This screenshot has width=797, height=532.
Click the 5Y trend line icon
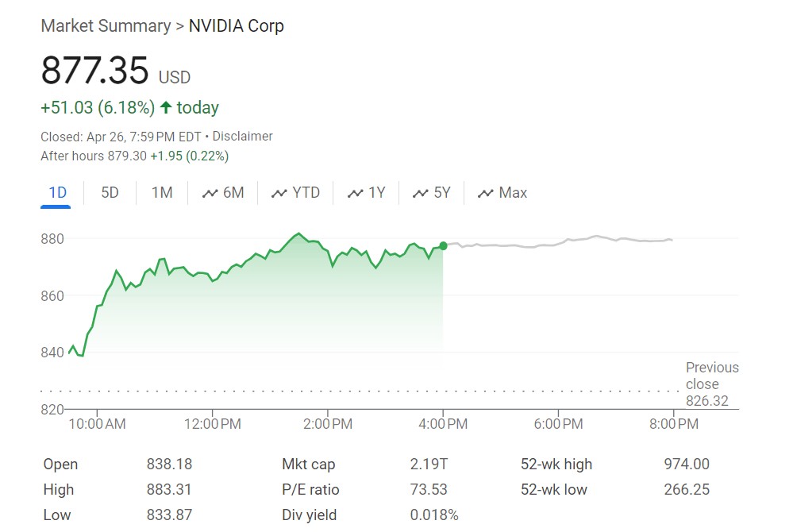[x=420, y=194]
